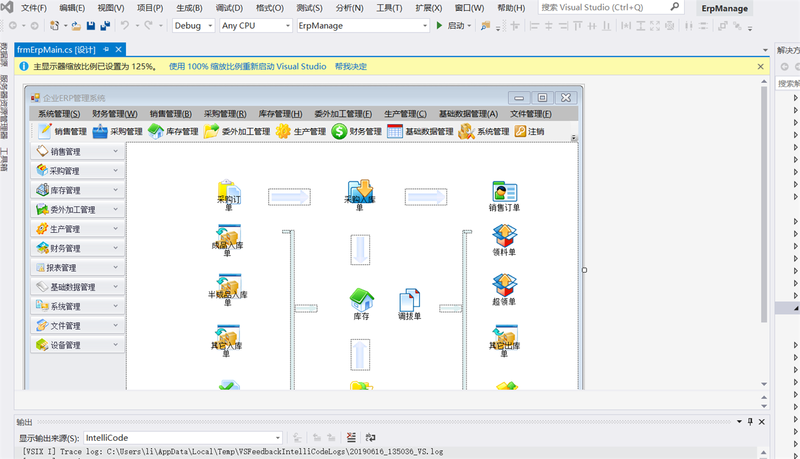Open 系统管理(S) in the form menu strip
Image resolution: width=800 pixels, height=459 pixels.
tap(59, 114)
